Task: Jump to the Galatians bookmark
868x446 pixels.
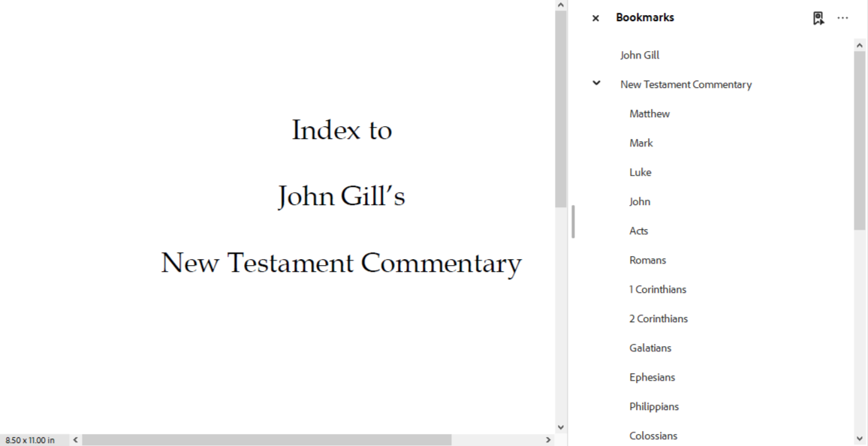Action: (x=650, y=348)
